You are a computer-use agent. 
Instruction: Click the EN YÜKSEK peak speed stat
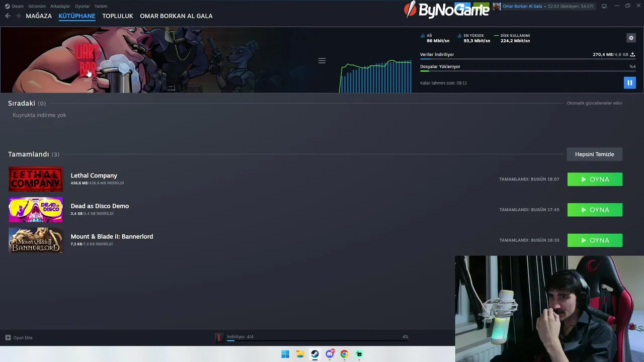coord(474,38)
